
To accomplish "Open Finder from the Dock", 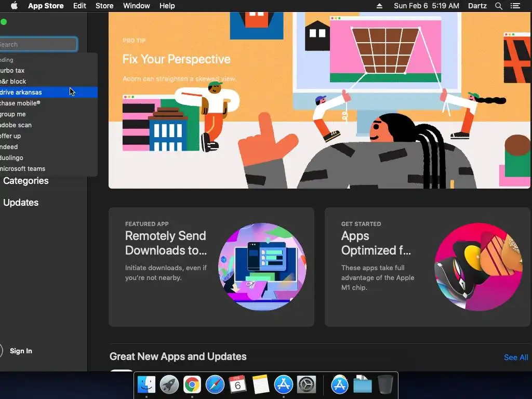I will coord(147,385).
